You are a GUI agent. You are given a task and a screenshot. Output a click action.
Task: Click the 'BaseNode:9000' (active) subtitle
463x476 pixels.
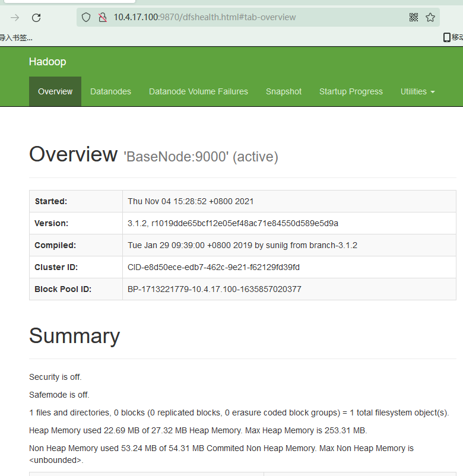[x=201, y=157]
